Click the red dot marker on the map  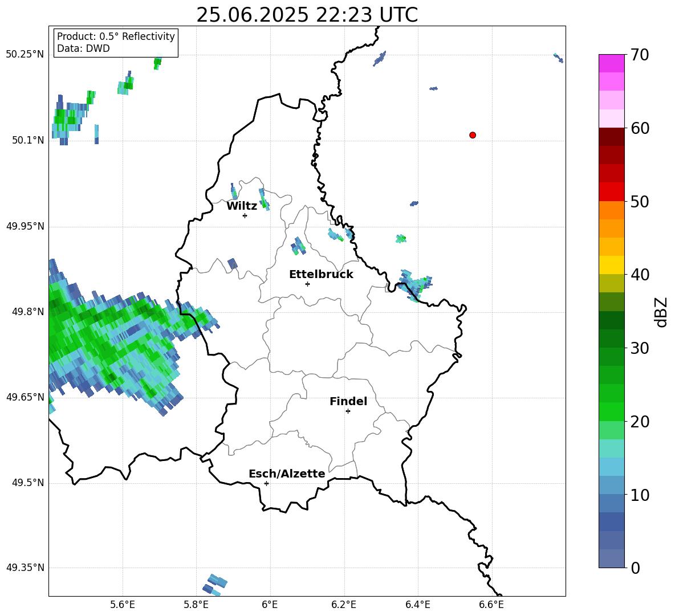pos(473,135)
